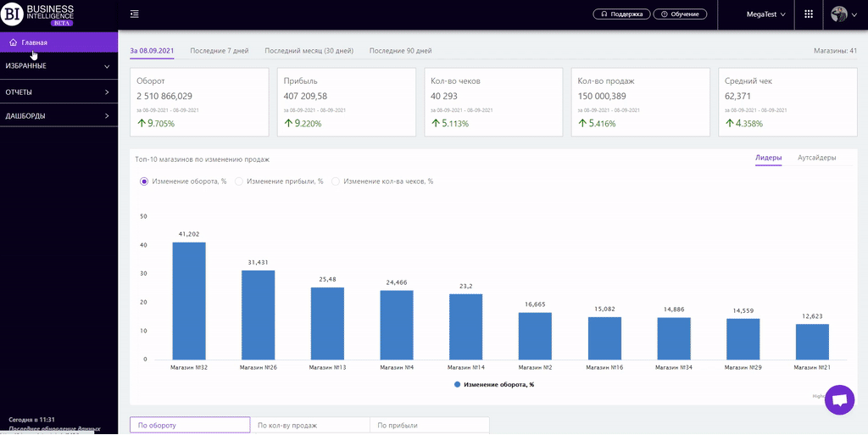Expand the ИЗБРАННЫЕ sidebar section

[x=58, y=66]
